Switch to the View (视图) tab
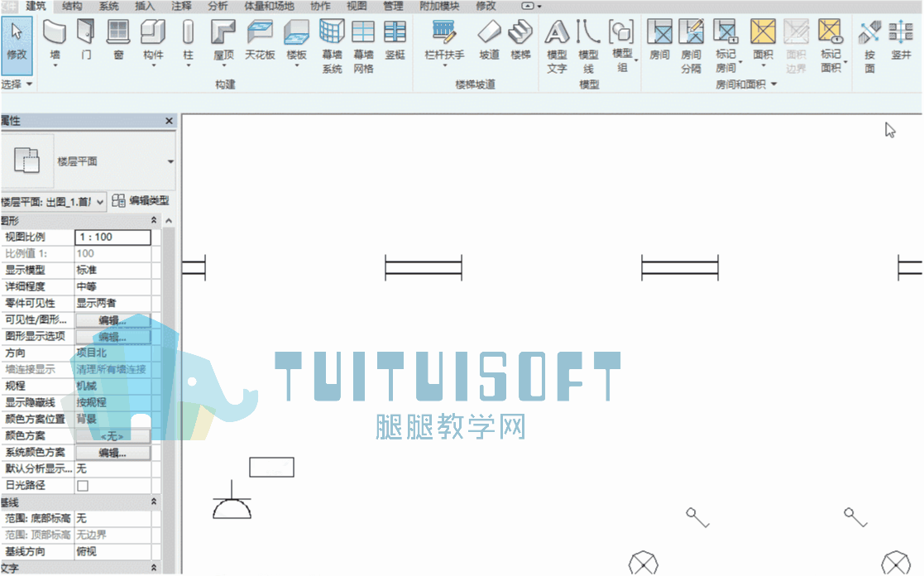The width and height of the screenshot is (924, 576). [357, 6]
